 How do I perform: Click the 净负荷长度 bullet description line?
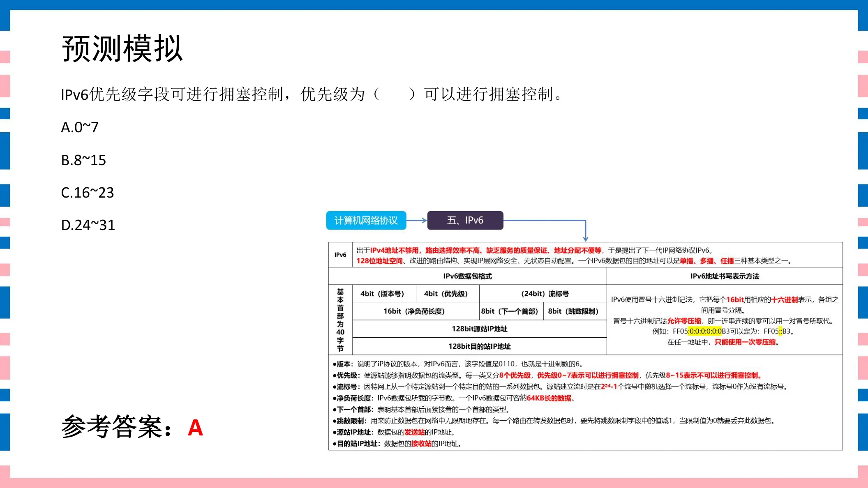[x=454, y=398]
